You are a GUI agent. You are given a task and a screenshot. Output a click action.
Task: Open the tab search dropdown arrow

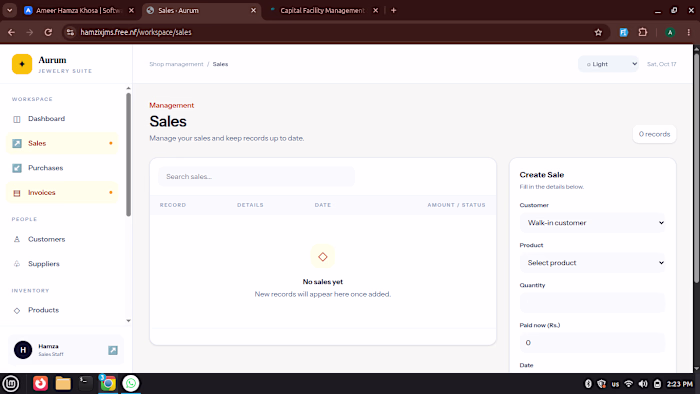click(9, 10)
